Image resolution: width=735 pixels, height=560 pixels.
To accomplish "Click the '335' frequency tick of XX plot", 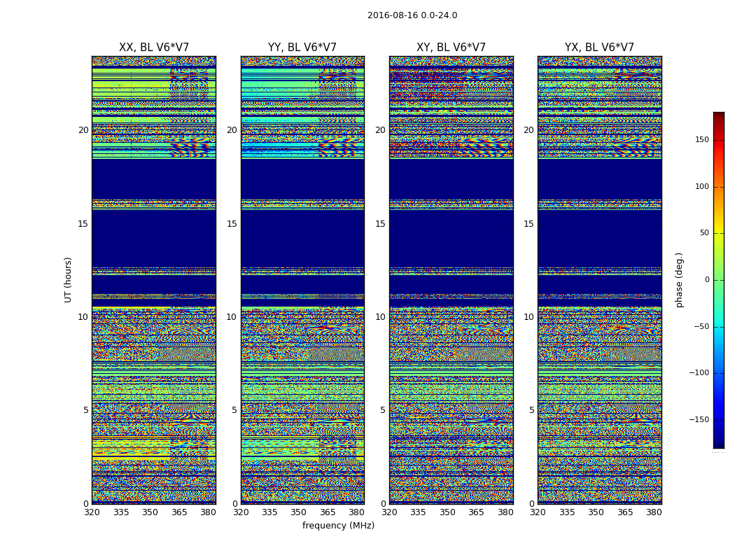I will 121,512.
